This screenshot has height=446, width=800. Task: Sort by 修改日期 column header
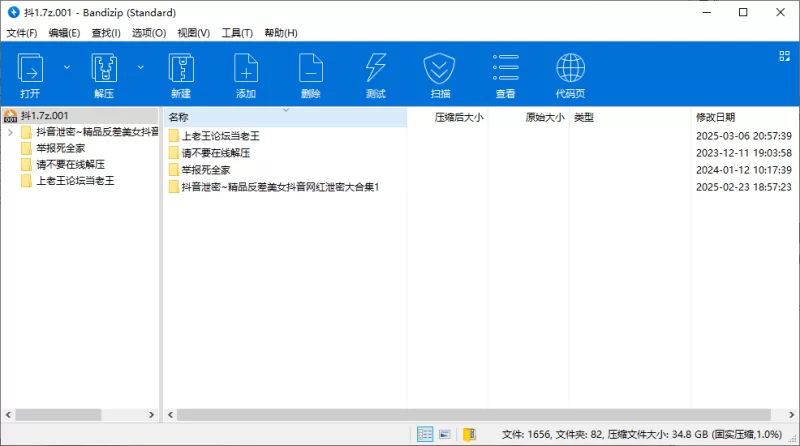click(745, 117)
